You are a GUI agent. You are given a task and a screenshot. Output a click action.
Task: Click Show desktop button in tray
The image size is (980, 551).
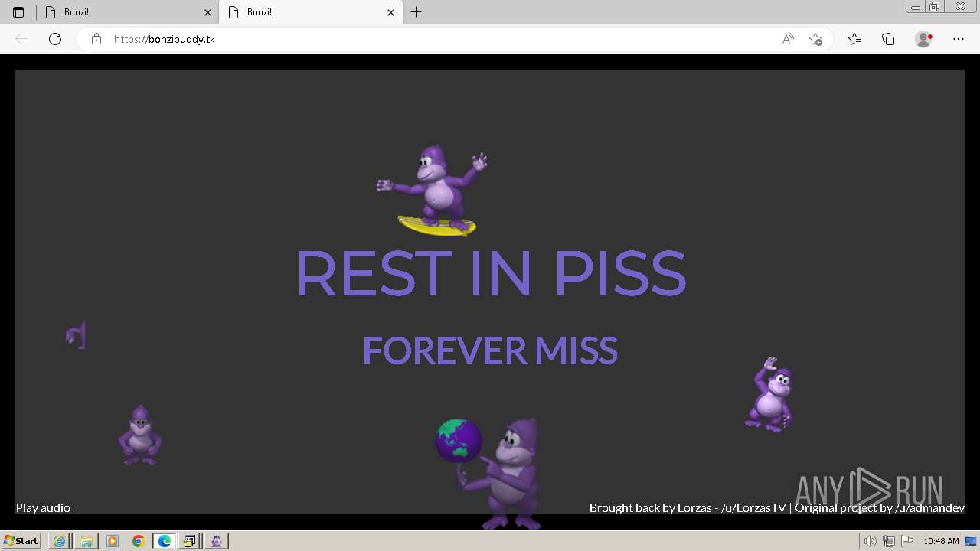(972, 541)
